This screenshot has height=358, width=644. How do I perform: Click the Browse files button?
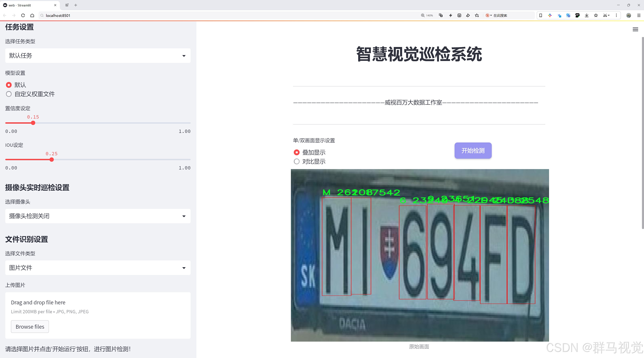point(30,327)
